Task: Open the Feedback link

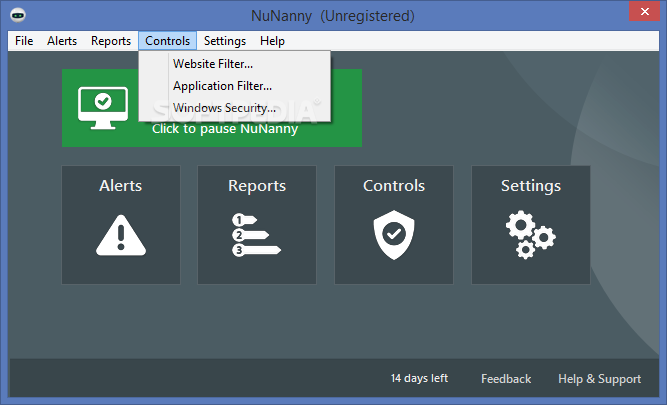Action: pos(506,379)
